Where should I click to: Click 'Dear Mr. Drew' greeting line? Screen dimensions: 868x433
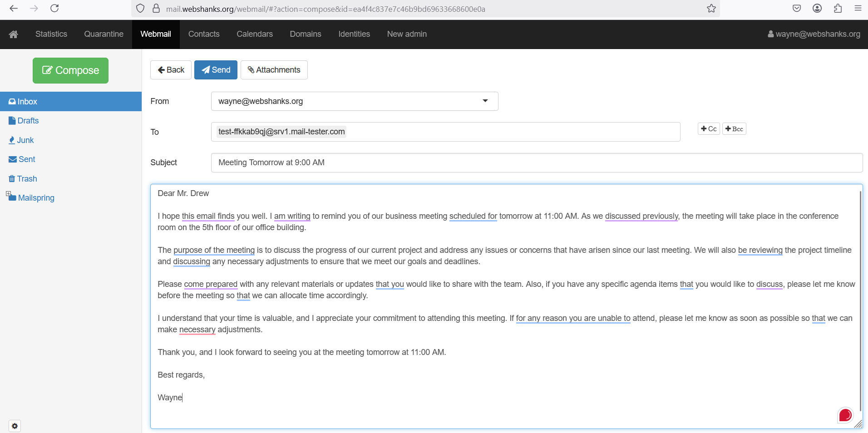coord(183,193)
